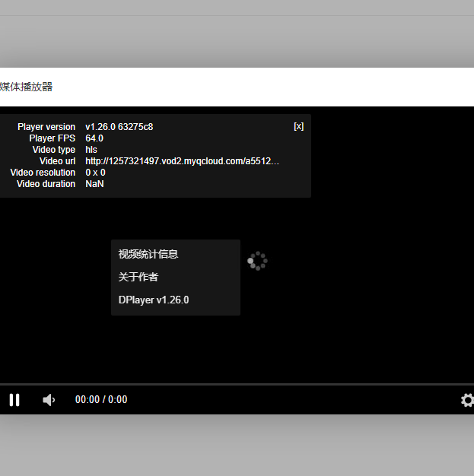Open the player settings gear
The image size is (474, 476).
pos(467,400)
